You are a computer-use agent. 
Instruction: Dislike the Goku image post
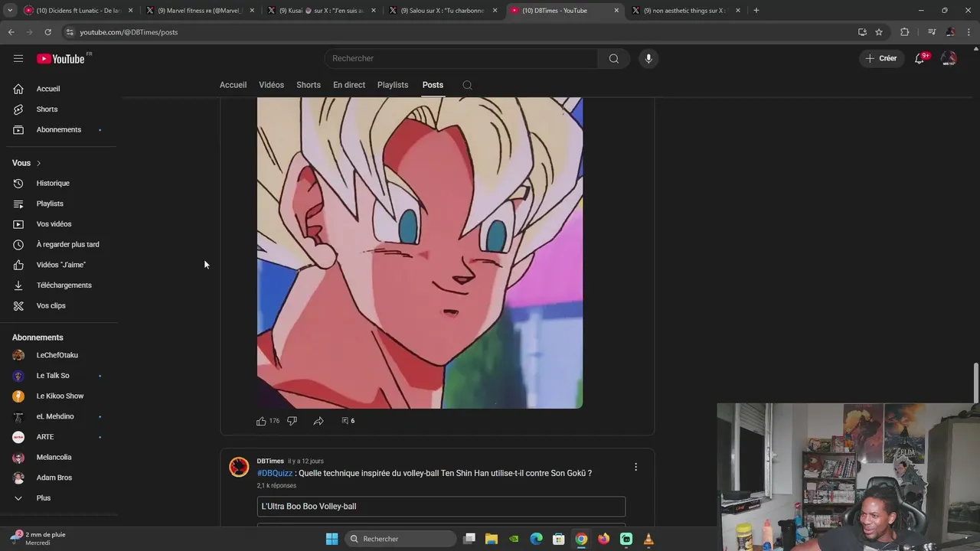292,421
